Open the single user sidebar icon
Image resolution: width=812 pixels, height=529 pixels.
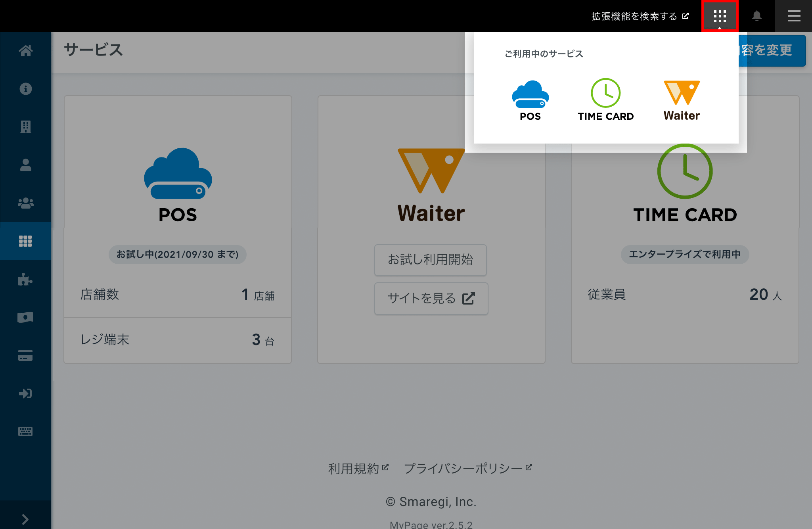[25, 165]
